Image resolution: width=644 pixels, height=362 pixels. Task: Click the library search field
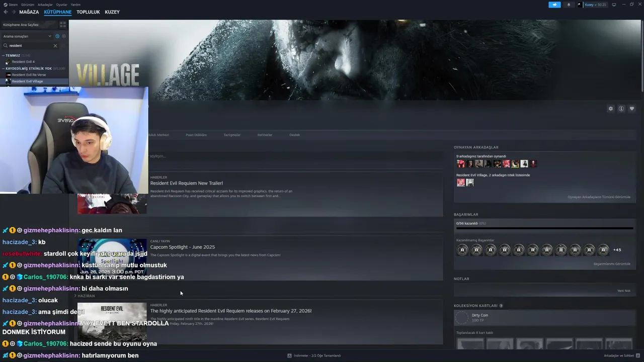click(x=30, y=46)
